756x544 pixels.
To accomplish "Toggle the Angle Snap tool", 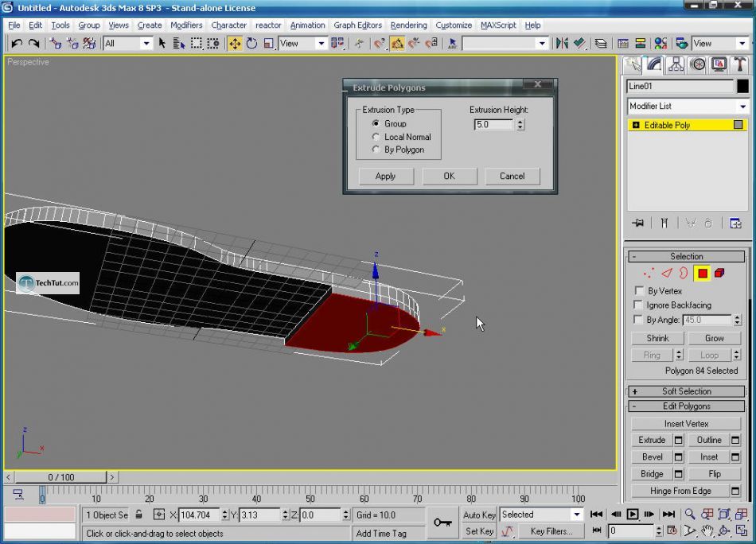I will pyautogui.click(x=397, y=44).
